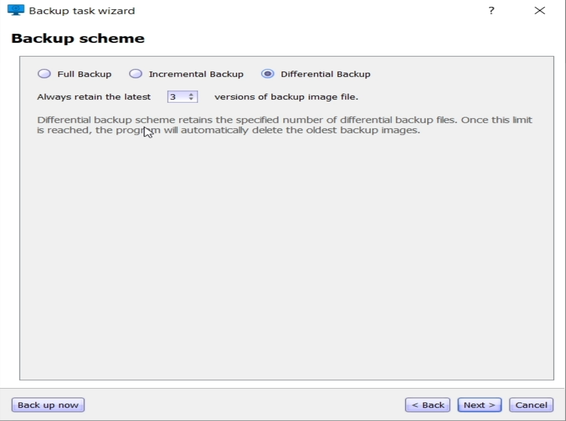Click the 'Always retain the latest' label
The height and width of the screenshot is (421, 566).
(x=94, y=97)
